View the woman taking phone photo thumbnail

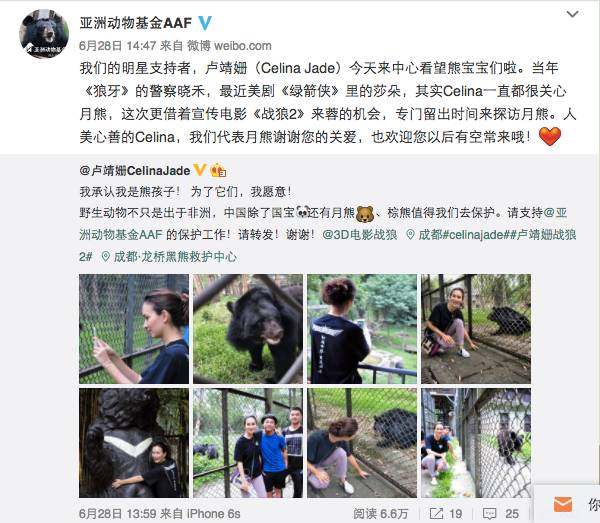[x=134, y=329]
